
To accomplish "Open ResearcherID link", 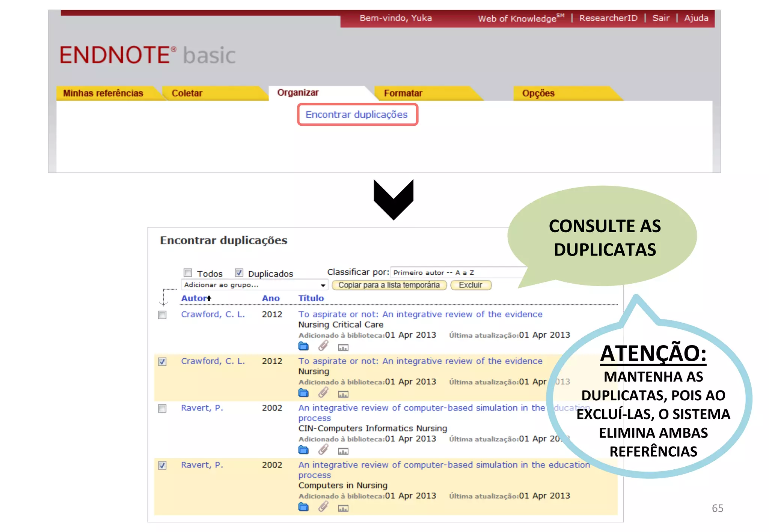I will 608,18.
